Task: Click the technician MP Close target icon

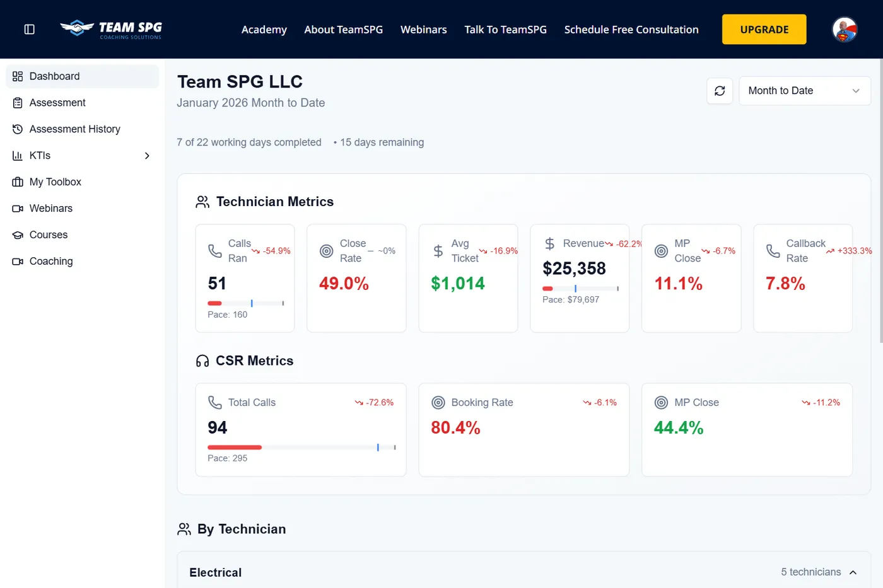Action: (x=661, y=251)
